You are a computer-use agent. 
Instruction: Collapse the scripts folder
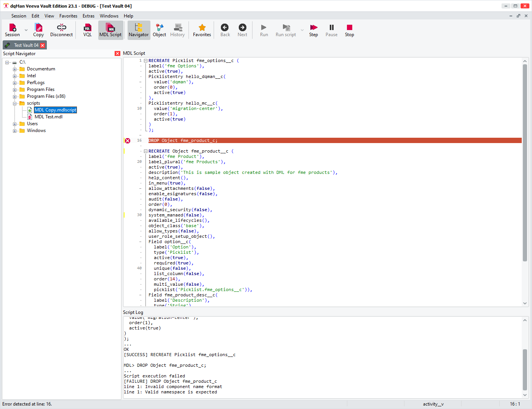tap(15, 103)
